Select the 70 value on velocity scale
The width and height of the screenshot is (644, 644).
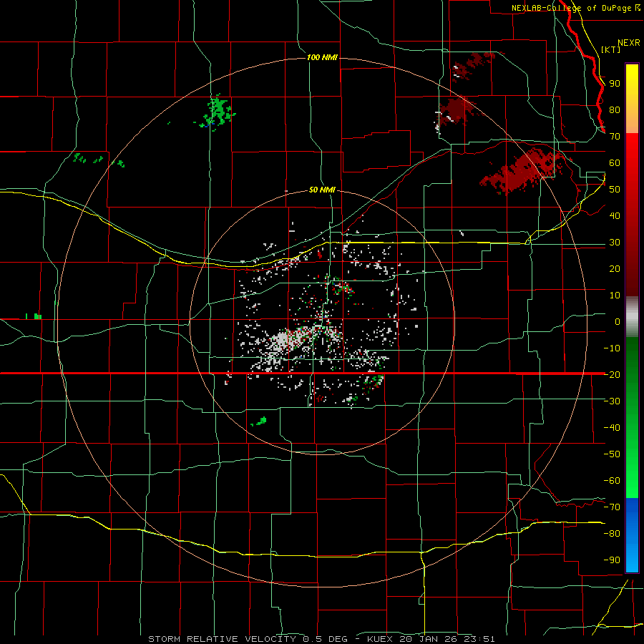(615, 137)
